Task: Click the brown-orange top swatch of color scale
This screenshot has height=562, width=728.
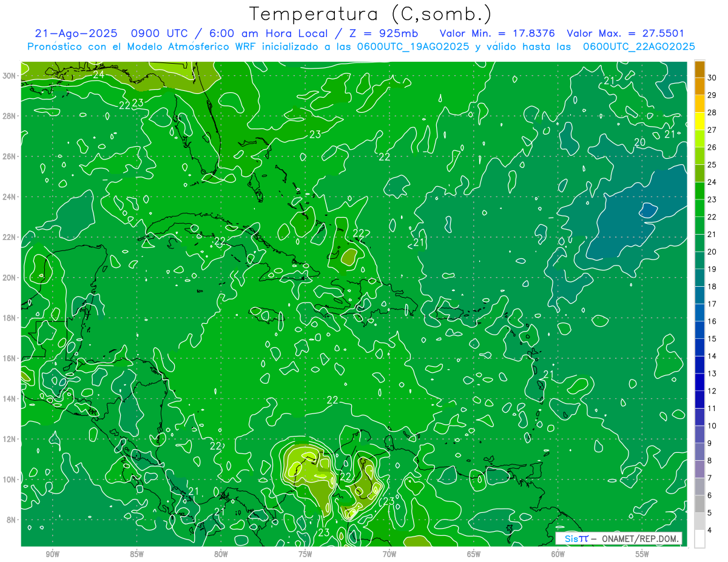Action: 699,69
